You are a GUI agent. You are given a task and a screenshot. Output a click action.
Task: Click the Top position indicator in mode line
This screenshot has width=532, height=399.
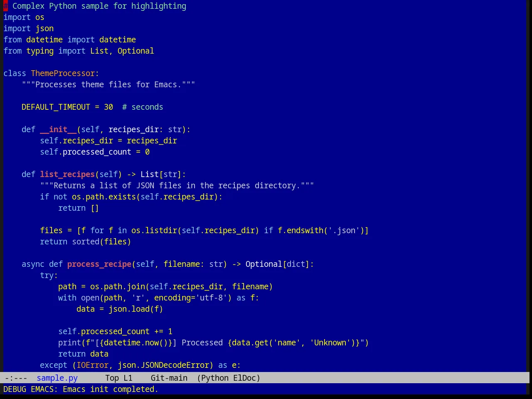[x=112, y=378]
